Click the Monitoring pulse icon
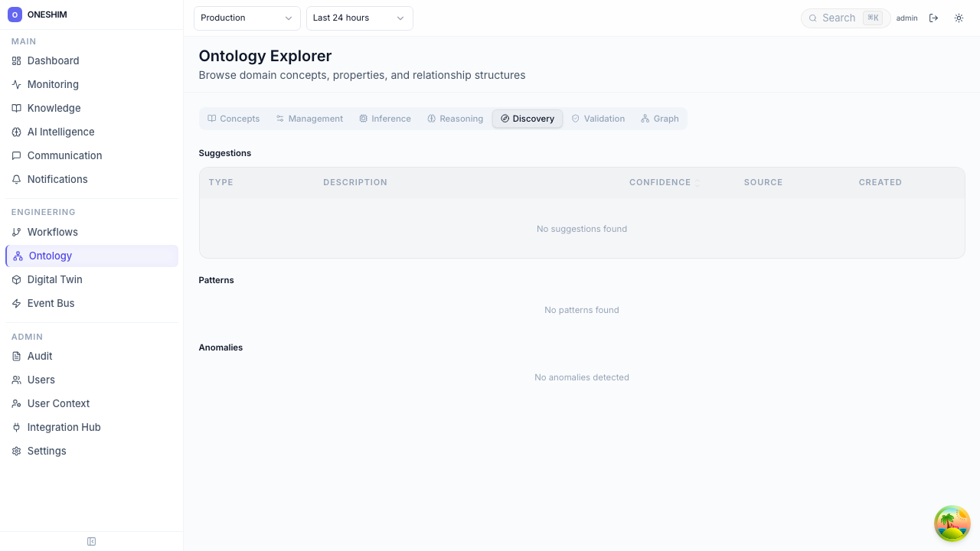This screenshot has height=551, width=980. pyautogui.click(x=17, y=85)
